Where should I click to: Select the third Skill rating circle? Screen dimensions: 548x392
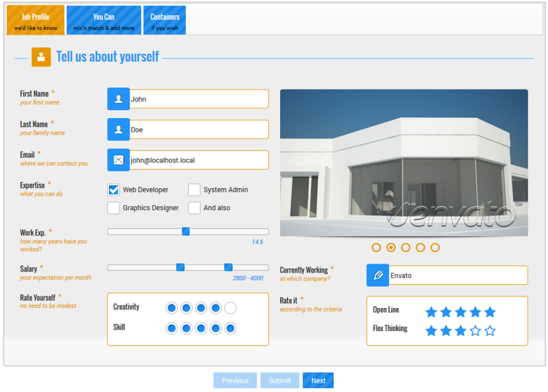click(x=201, y=329)
